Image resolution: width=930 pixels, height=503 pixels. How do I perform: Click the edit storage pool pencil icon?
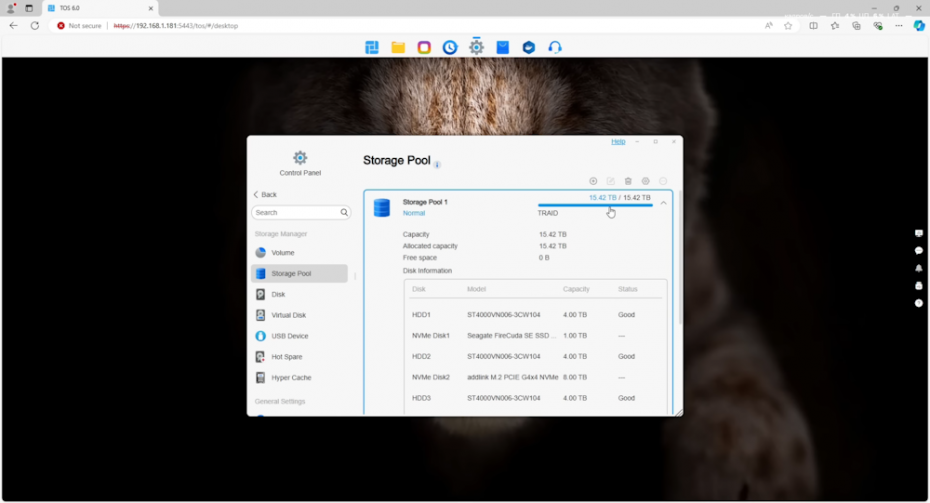[610, 181]
